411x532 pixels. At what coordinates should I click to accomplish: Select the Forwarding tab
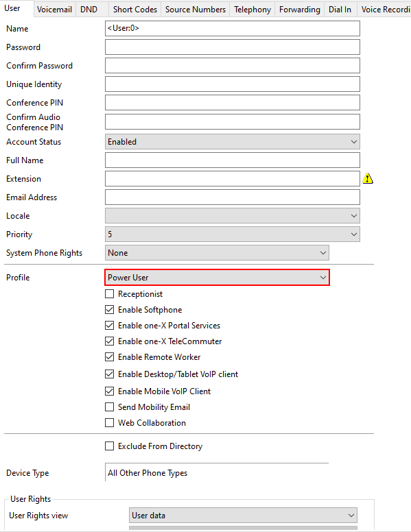300,10
